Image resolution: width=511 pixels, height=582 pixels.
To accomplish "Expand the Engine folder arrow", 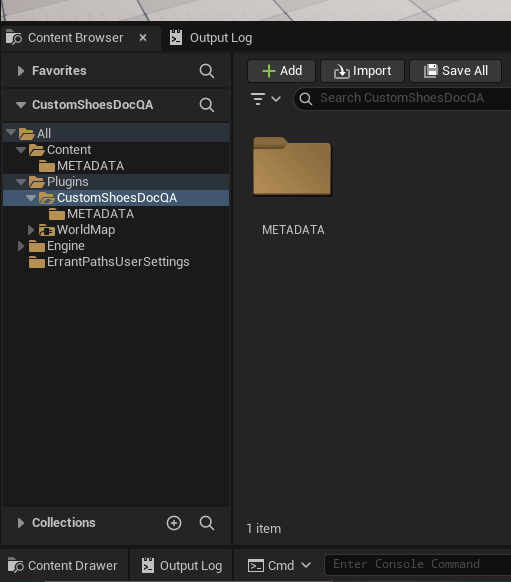I will click(x=21, y=246).
